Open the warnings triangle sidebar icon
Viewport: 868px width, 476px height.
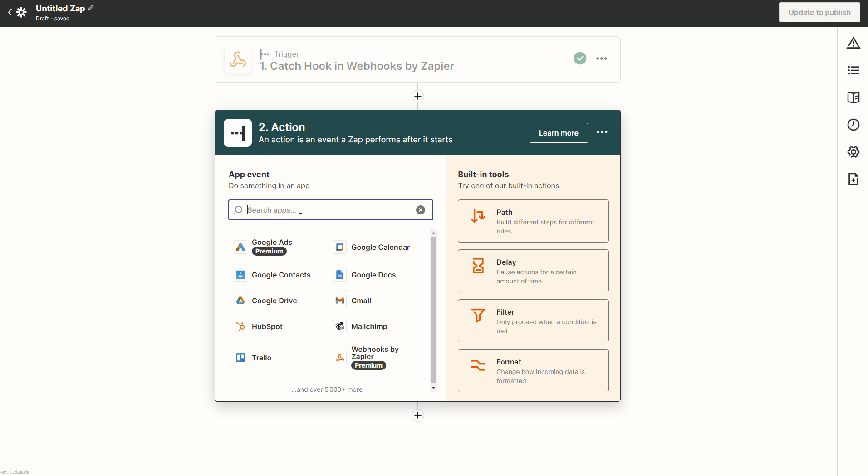853,43
